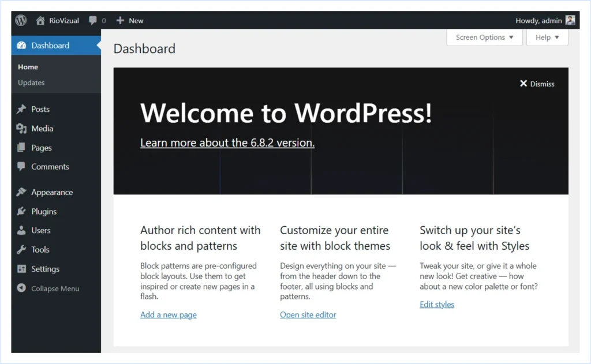The image size is (591, 364).
Task: Click the admin avatar showing Howdy, admin
Action: click(570, 20)
